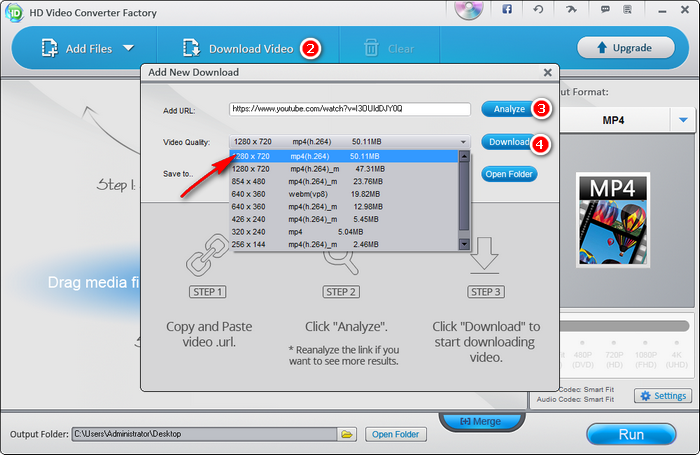Click the Clear trash button
The image size is (700, 455).
pos(389,48)
